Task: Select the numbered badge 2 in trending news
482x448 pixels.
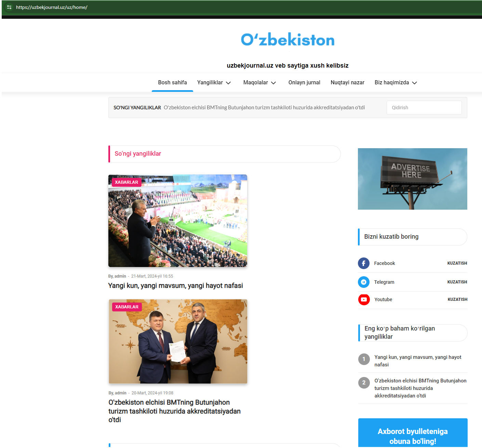Action: pyautogui.click(x=364, y=383)
